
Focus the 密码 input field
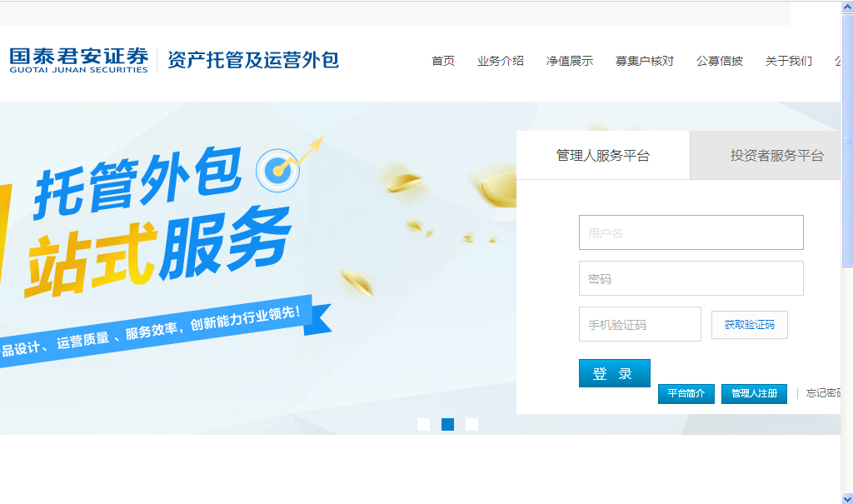click(x=691, y=278)
